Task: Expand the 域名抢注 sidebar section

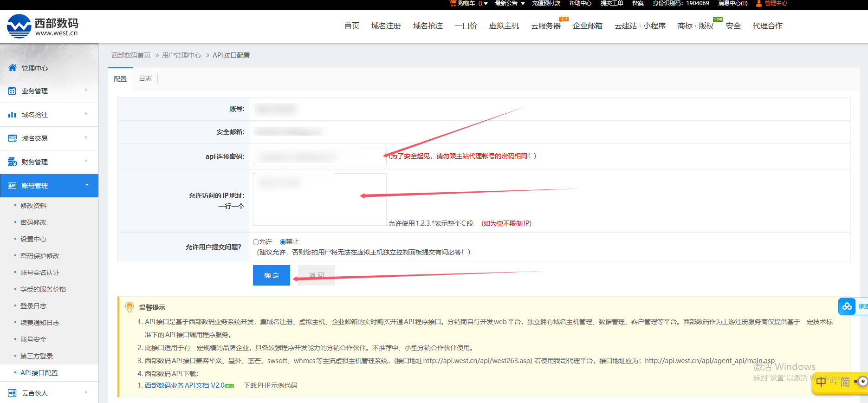Action: (86, 114)
